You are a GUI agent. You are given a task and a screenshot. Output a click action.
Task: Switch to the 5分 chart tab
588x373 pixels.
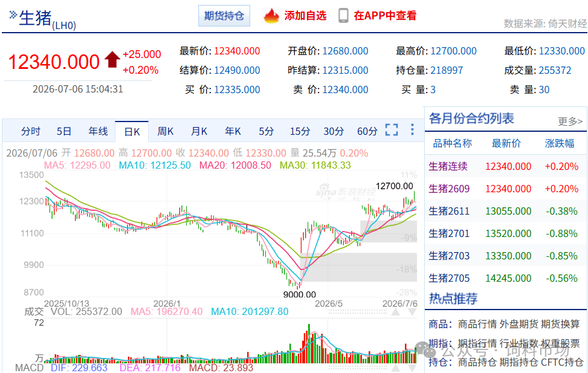pos(267,131)
